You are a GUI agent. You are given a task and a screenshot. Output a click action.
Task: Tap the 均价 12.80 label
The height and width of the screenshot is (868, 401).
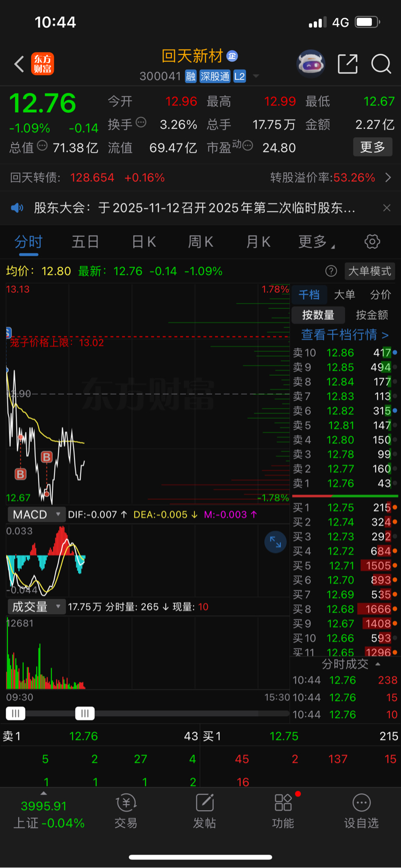tap(38, 271)
